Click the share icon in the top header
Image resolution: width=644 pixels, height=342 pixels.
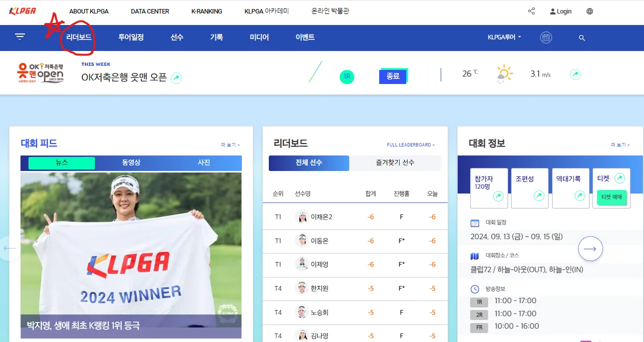(531, 11)
